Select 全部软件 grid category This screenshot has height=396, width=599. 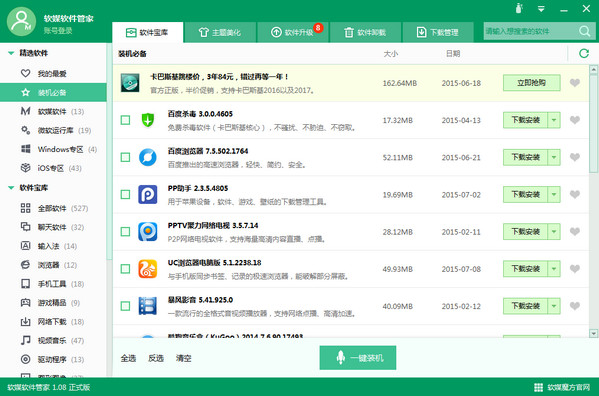click(x=53, y=209)
